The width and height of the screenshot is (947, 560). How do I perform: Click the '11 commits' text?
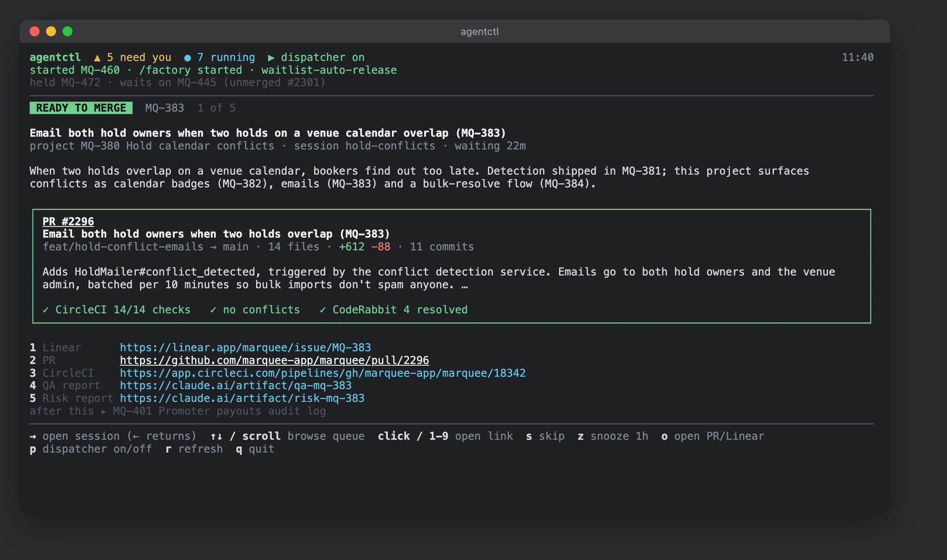pos(442,247)
